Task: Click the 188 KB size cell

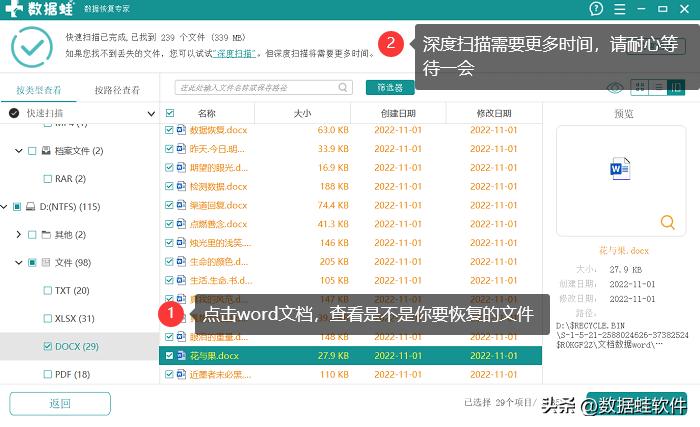Action: click(x=334, y=186)
